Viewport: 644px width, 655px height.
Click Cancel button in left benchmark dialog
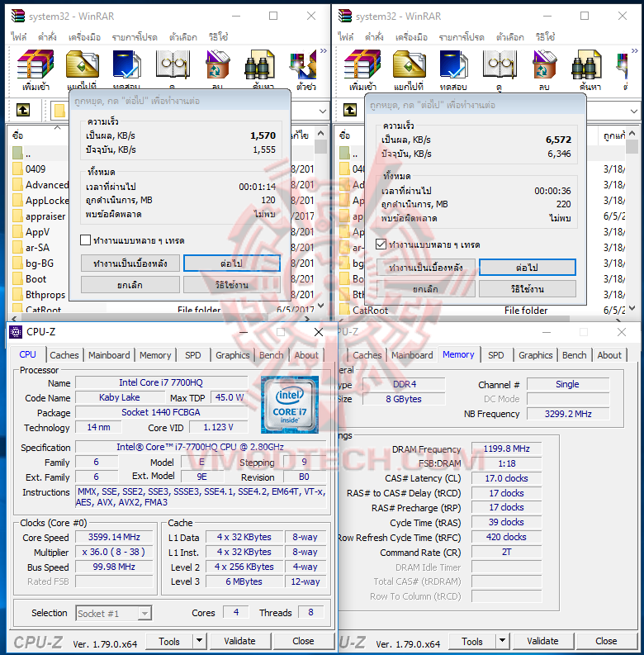click(130, 285)
